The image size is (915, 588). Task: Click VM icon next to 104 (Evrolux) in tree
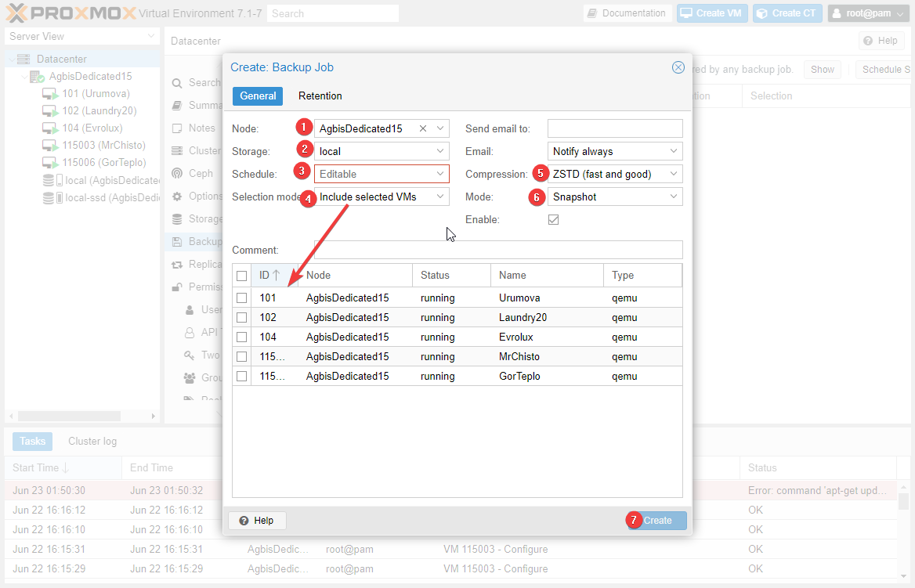tap(50, 128)
